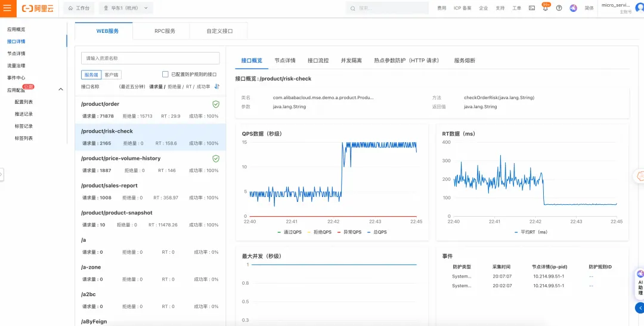
Task: Go to 节点详情 in sidebar
Action: [x=17, y=54]
